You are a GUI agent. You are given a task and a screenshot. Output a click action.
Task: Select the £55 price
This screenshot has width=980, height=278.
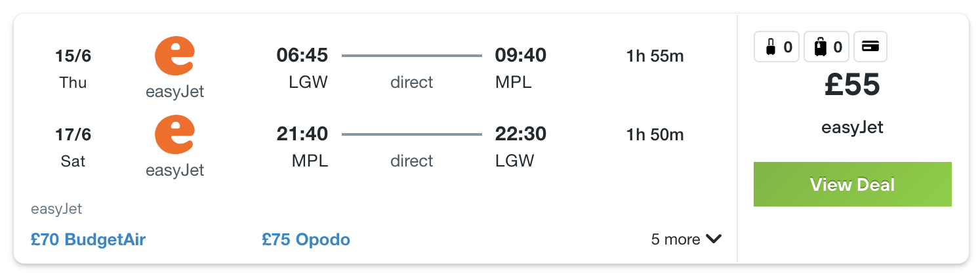[x=852, y=85]
